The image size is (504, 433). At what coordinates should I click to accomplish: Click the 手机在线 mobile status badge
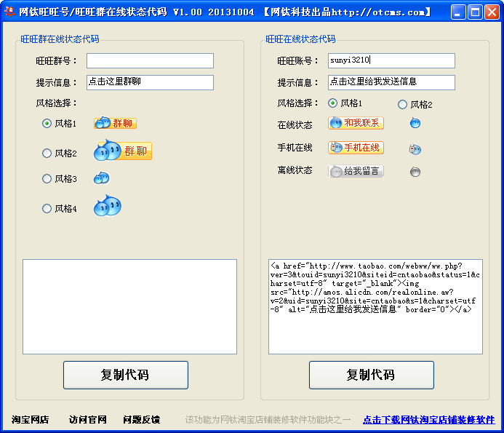click(356, 148)
